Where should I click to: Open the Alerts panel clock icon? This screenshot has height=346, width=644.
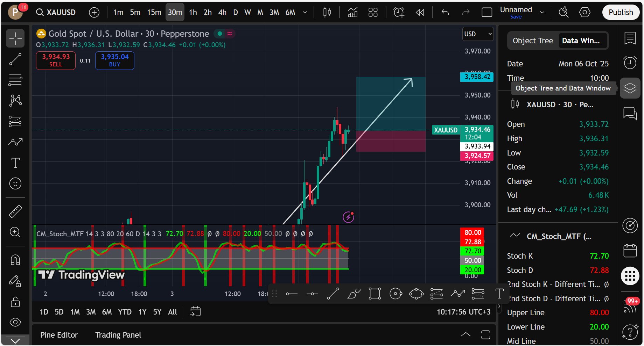(630, 63)
